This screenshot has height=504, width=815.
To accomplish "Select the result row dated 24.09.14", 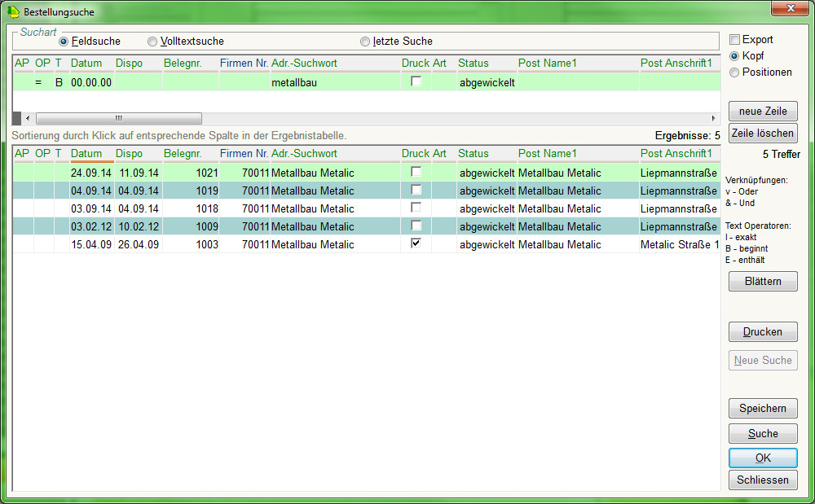I will 367,173.
